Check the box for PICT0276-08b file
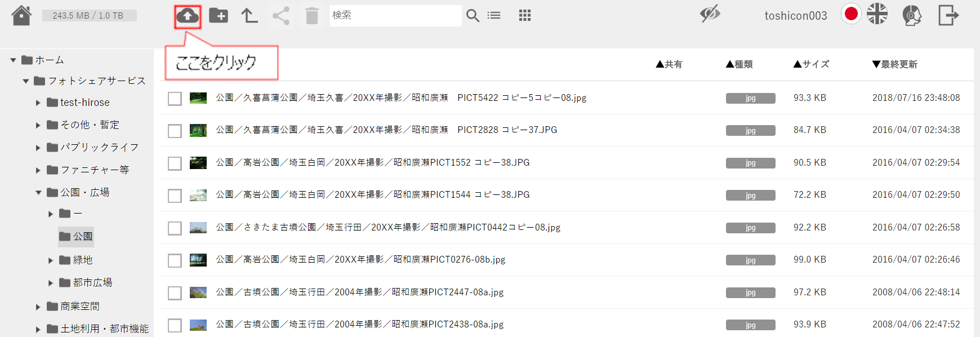The height and width of the screenshot is (337, 980). pos(175,260)
